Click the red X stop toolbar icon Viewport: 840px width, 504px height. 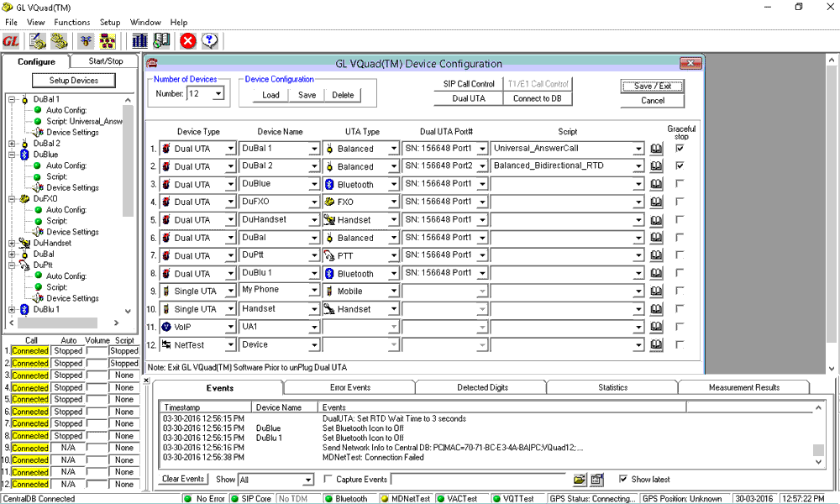click(x=188, y=40)
